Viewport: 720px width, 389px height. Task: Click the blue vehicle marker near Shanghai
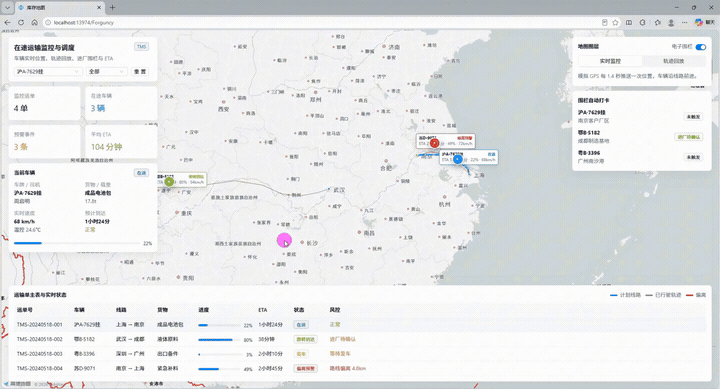pos(457,159)
